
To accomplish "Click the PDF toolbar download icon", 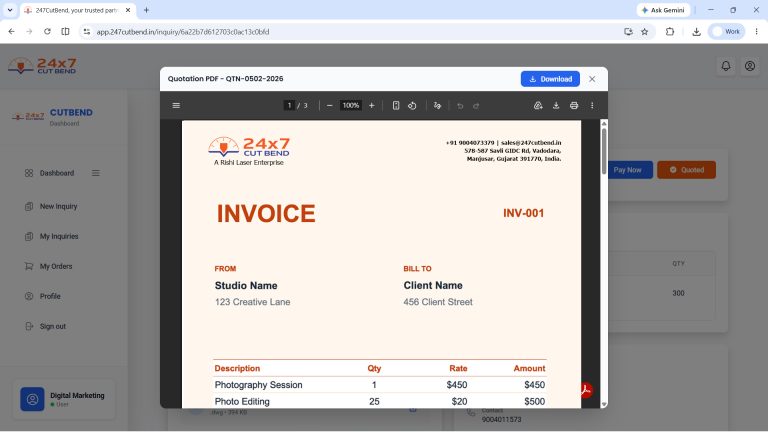I will [x=556, y=105].
